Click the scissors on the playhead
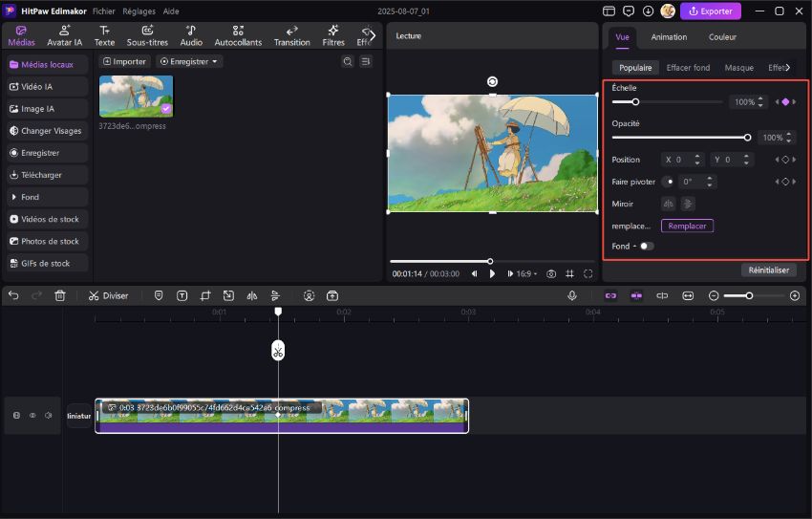The width and height of the screenshot is (812, 519). point(278,351)
